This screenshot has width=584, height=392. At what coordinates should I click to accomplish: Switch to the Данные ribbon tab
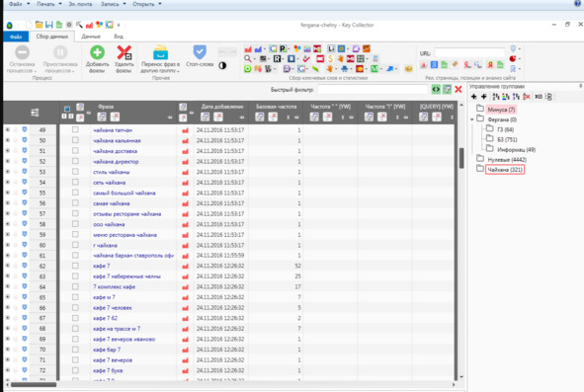tap(91, 37)
